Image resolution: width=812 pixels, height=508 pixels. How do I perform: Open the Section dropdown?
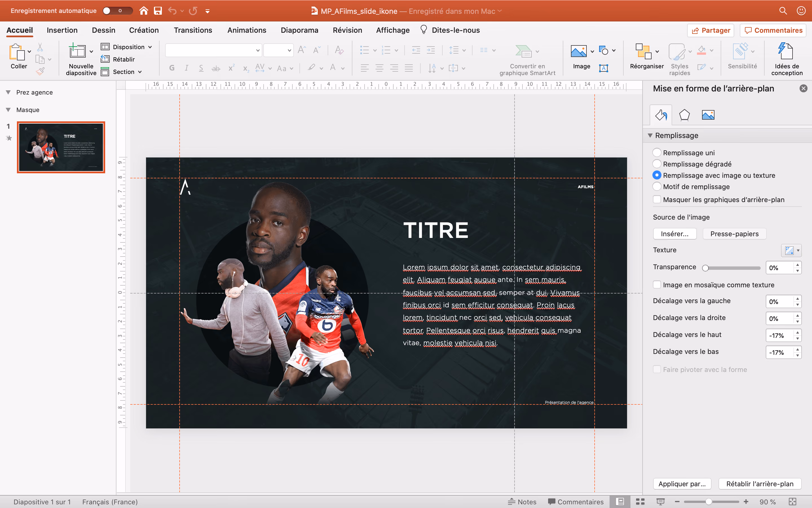[x=122, y=72]
